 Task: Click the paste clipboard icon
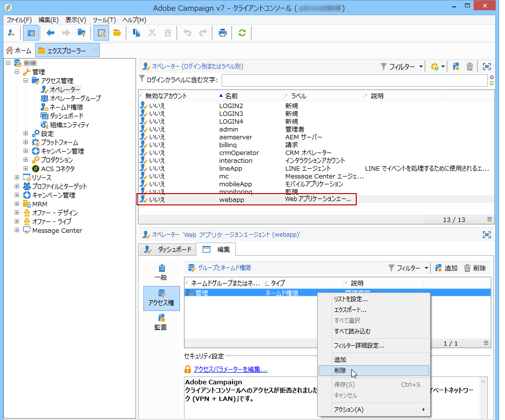pyautogui.click(x=168, y=33)
